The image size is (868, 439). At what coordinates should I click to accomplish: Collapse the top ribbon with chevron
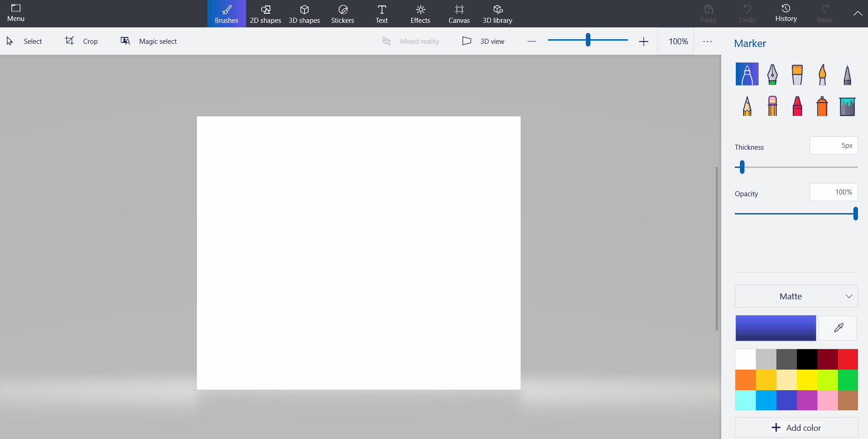click(858, 14)
